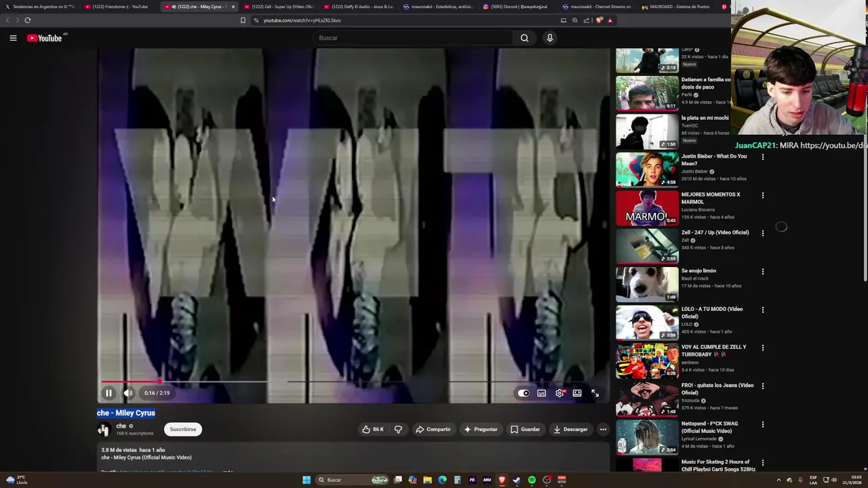This screenshot has width=868, height=488.
Task: Open options for Nettspend - F*CK SWAG
Action: point(763,424)
